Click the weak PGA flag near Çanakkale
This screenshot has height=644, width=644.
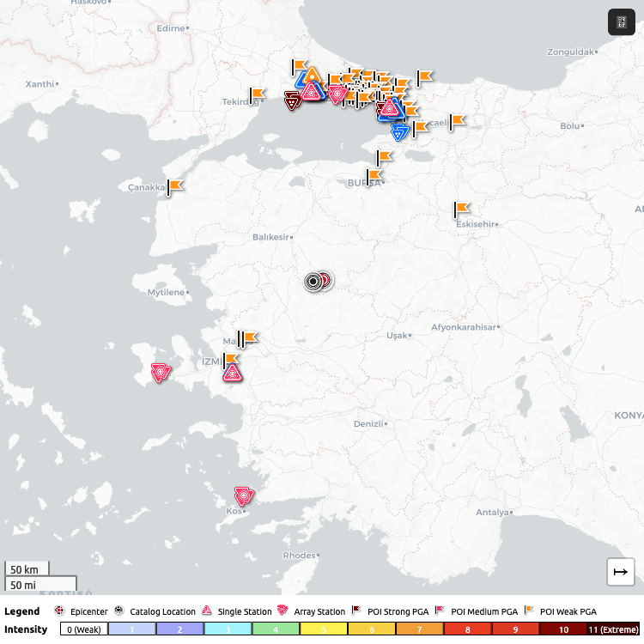tap(175, 186)
